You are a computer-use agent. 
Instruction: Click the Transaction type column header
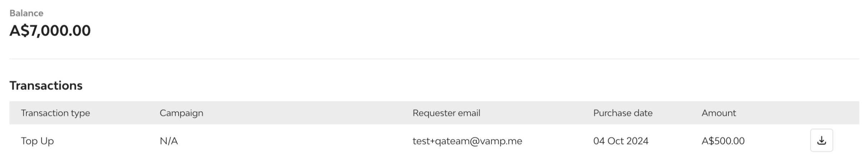coord(55,113)
